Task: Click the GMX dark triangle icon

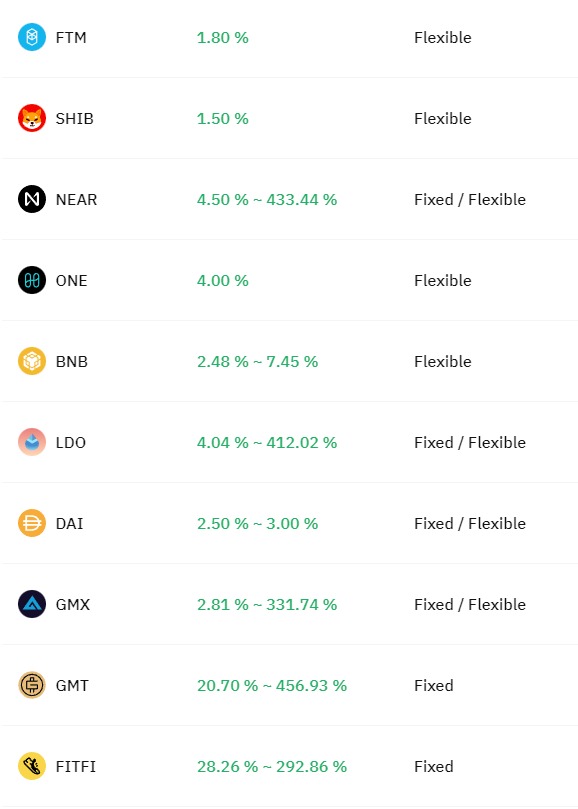Action: click(x=32, y=604)
